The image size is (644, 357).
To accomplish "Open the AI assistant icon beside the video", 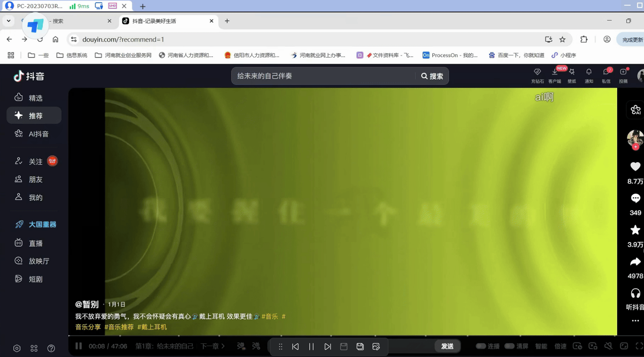I will coord(635,110).
